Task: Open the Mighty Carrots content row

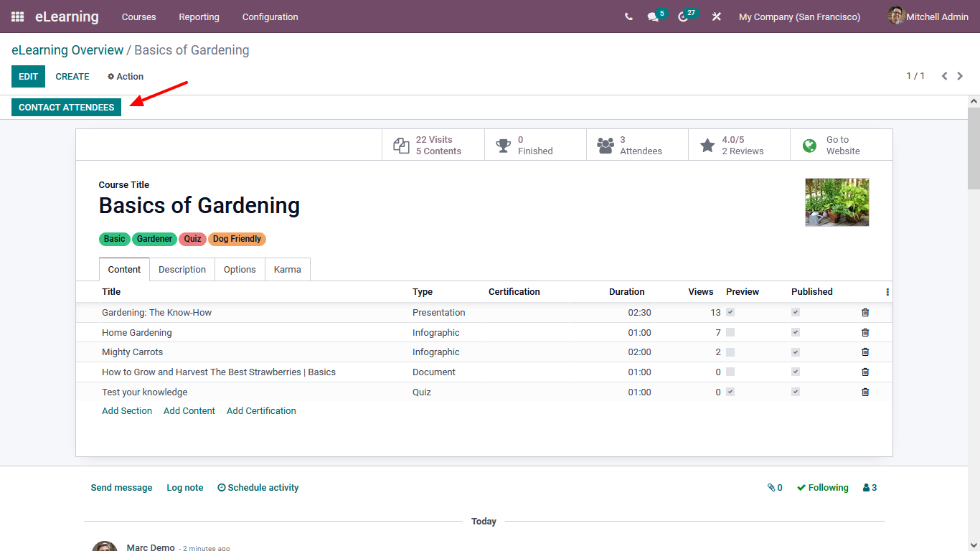Action: (x=484, y=352)
